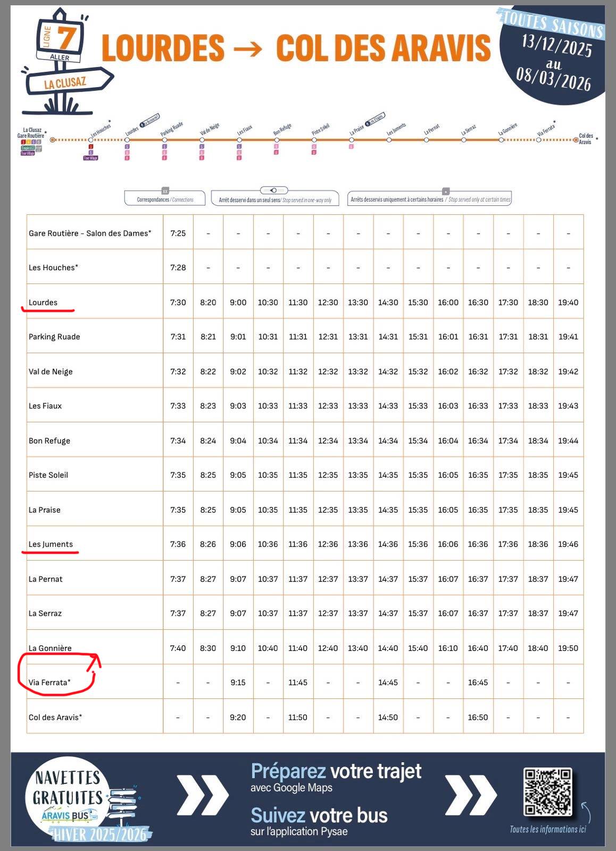Click the Lourdes stop dot on route diagram
This screenshot has height=851, width=616.
[127, 140]
